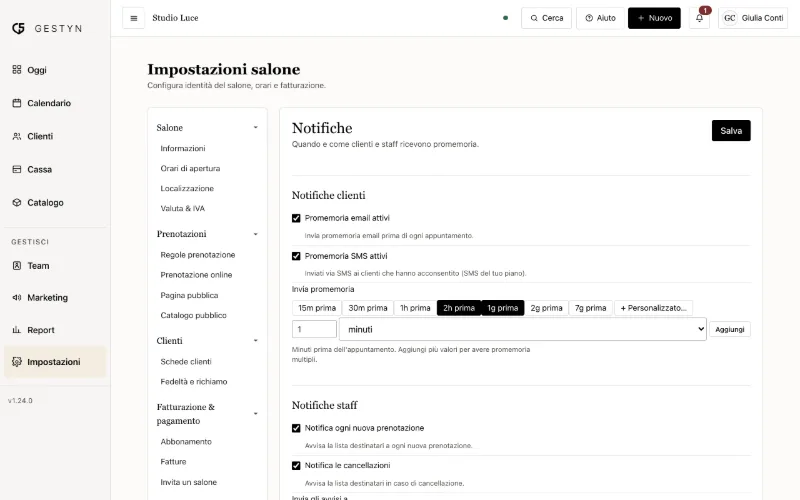This screenshot has width=800, height=500.
Task: Click the v1.24.0 version label
Action: [20, 401]
